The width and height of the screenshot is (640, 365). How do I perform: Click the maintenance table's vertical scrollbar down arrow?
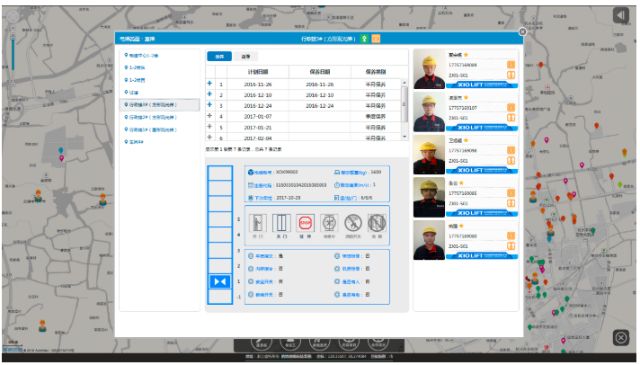(404, 136)
